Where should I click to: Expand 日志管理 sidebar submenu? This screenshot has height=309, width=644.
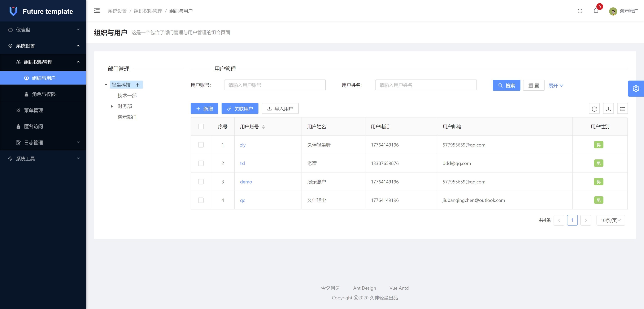(x=43, y=142)
